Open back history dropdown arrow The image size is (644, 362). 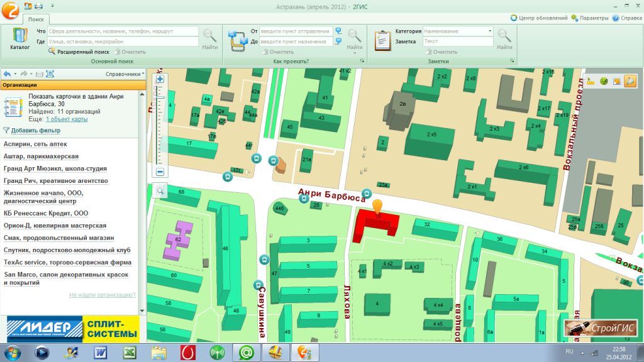15,74
